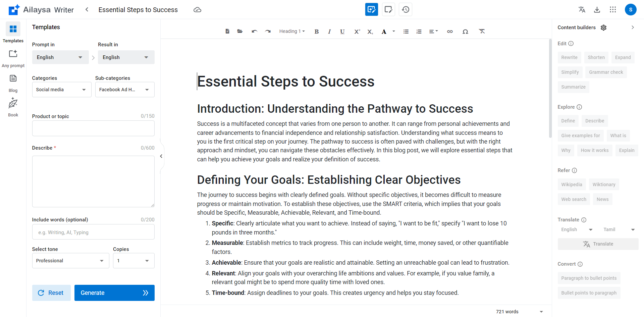Apply subscript formatting
The image size is (644, 317).
[370, 32]
